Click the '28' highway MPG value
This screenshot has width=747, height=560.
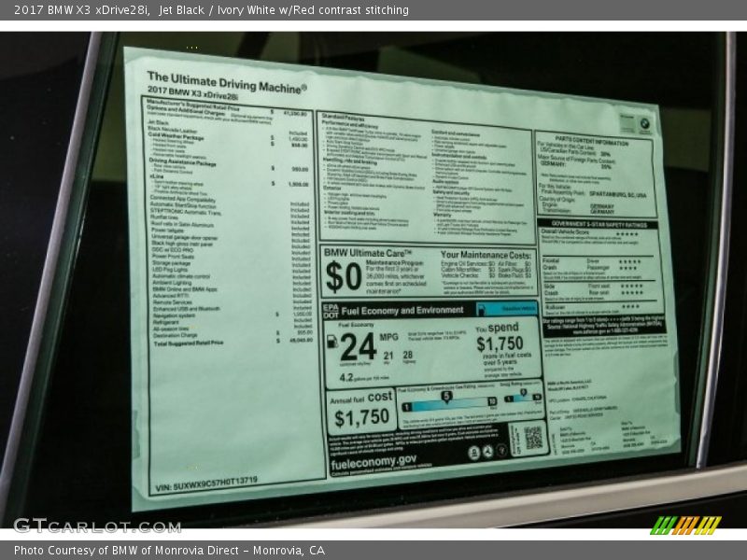[408, 355]
